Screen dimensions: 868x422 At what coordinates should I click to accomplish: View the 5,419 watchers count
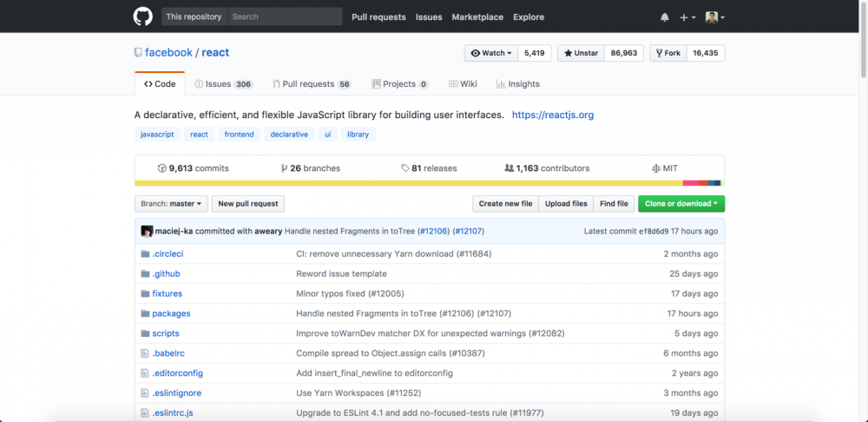pos(534,53)
